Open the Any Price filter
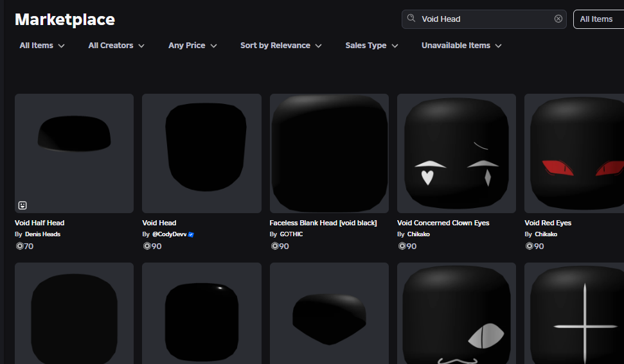 [193, 46]
